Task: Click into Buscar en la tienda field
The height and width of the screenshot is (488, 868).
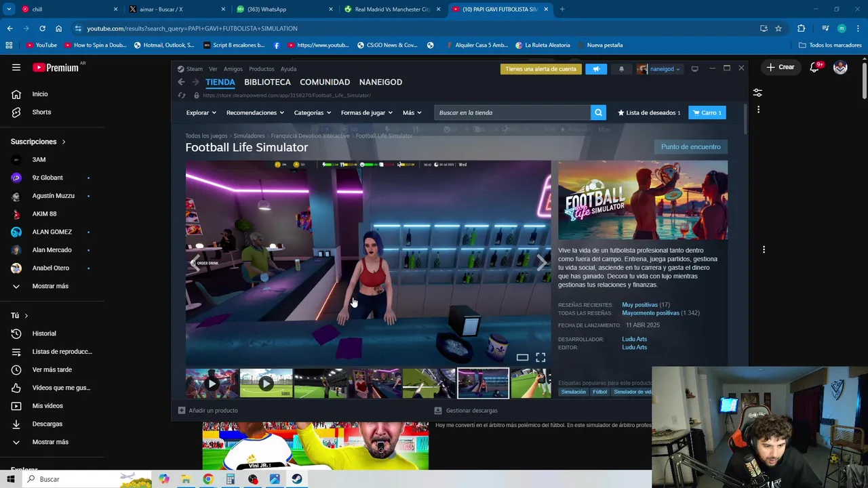Action: [x=512, y=113]
